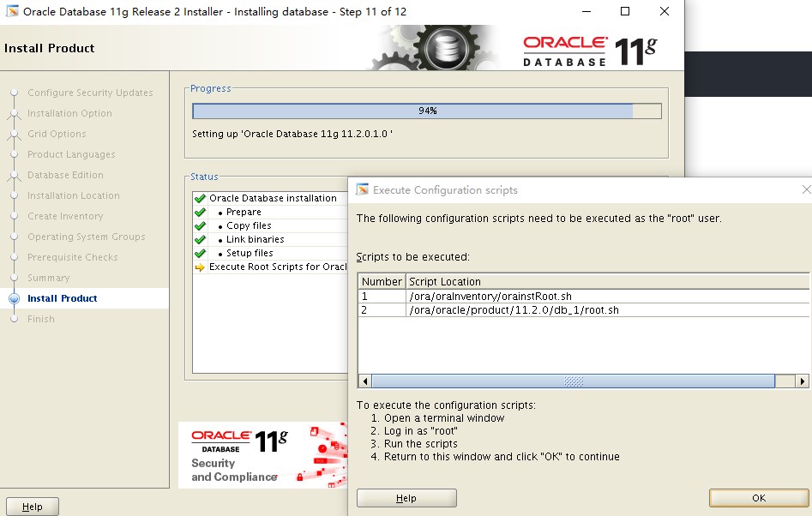The width and height of the screenshot is (812, 516).
Task: Select the Operating System Groups step
Action: coord(86,237)
